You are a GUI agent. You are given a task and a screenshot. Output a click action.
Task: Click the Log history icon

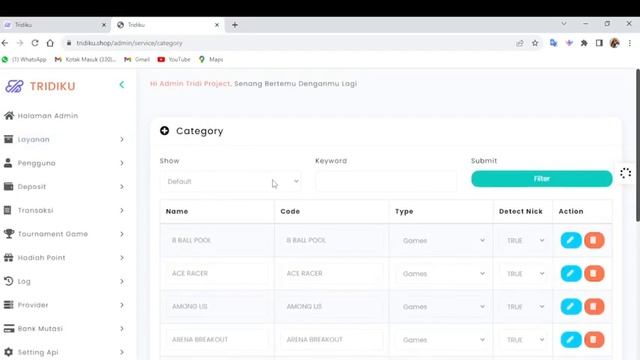[x=9, y=281]
